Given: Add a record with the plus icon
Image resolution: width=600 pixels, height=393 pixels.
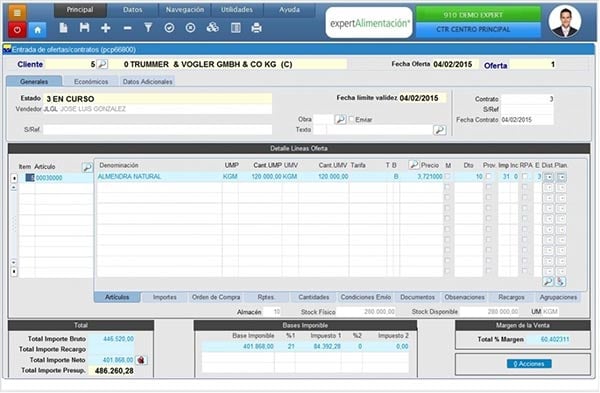Looking at the screenshot, I should click(106, 28).
